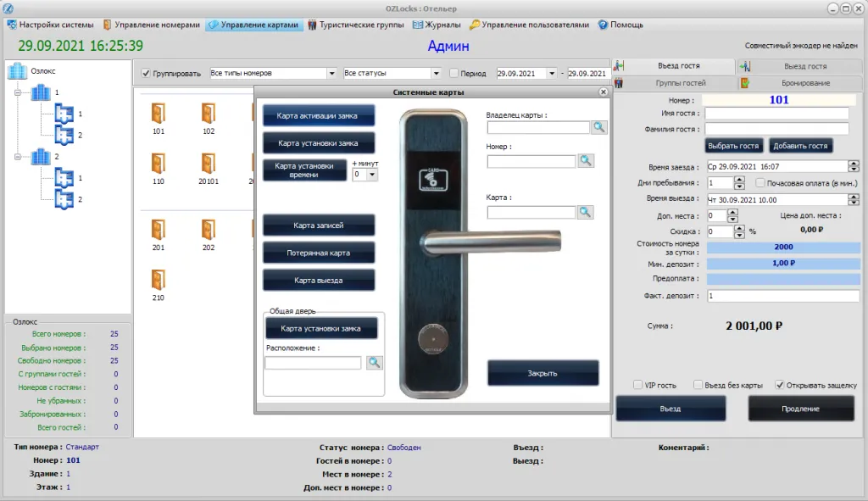Enable the VIP гость checkbox
Screen dimensions: 868x501
pyautogui.click(x=637, y=385)
